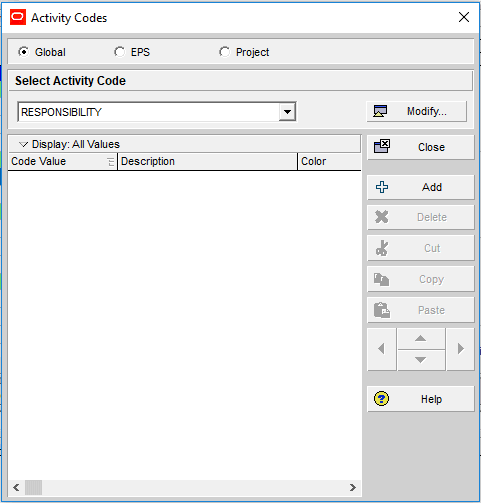Close the Activity Codes dialog window

pyautogui.click(x=464, y=17)
